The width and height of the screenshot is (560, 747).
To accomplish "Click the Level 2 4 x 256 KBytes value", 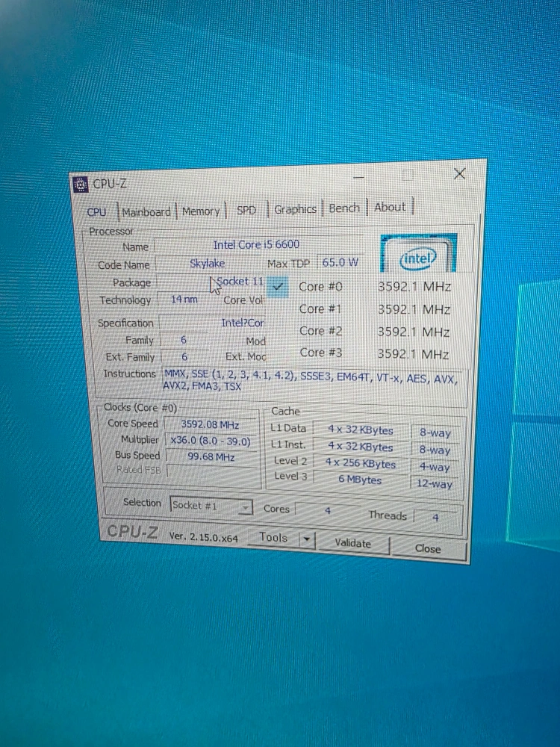I will click(361, 463).
